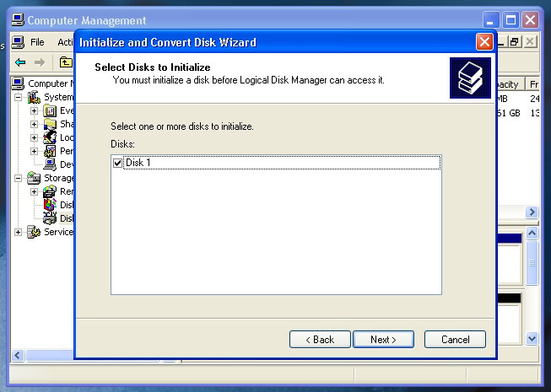Click the Back arrow toolbar icon
The image size is (551, 392).
20,62
